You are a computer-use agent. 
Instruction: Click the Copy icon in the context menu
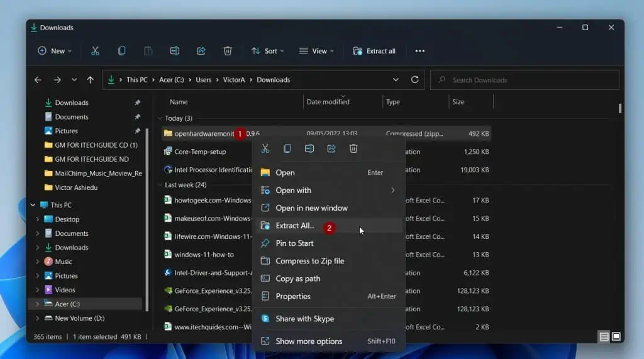[287, 148]
